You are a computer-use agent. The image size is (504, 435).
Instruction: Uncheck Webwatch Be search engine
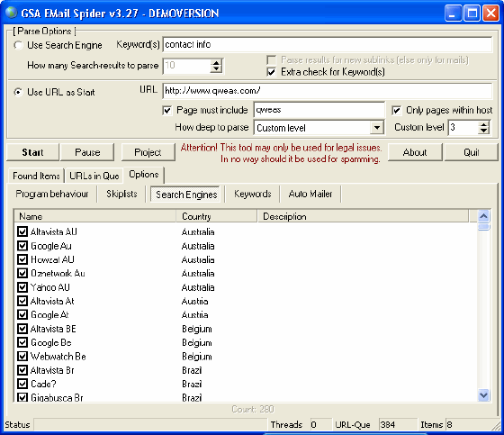22,356
